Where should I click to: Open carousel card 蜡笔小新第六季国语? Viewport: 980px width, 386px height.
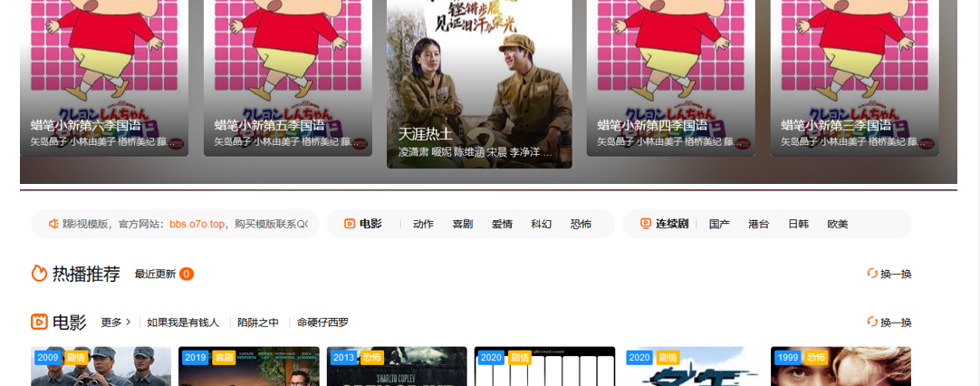tap(104, 78)
